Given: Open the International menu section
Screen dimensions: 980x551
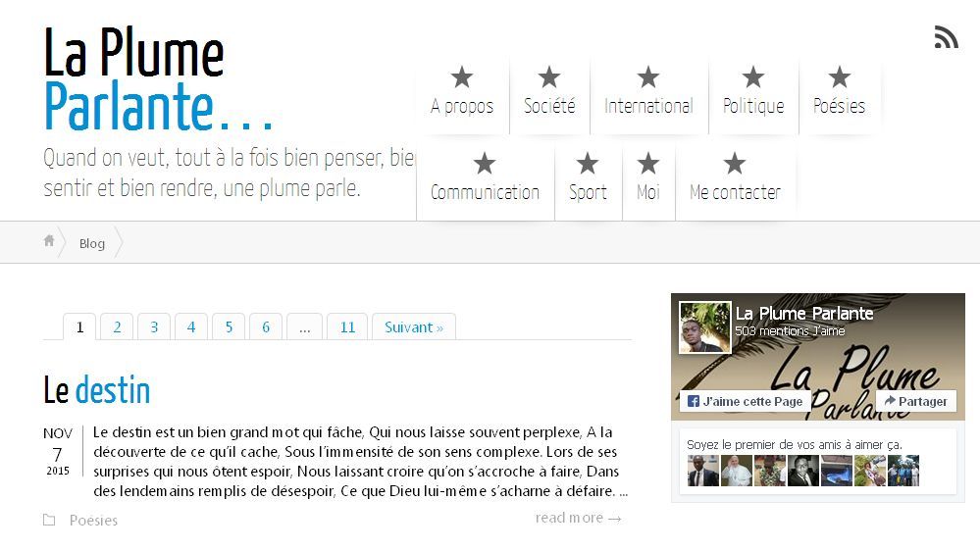Looking at the screenshot, I should [x=648, y=106].
